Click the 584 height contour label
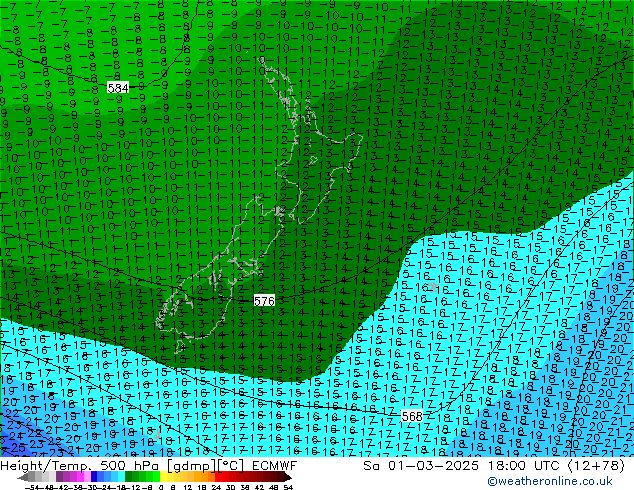The width and height of the screenshot is (634, 490). 118,88
